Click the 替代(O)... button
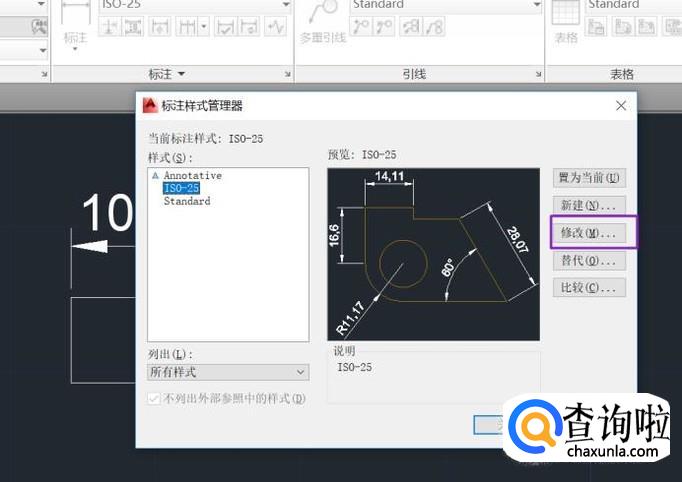 589,261
